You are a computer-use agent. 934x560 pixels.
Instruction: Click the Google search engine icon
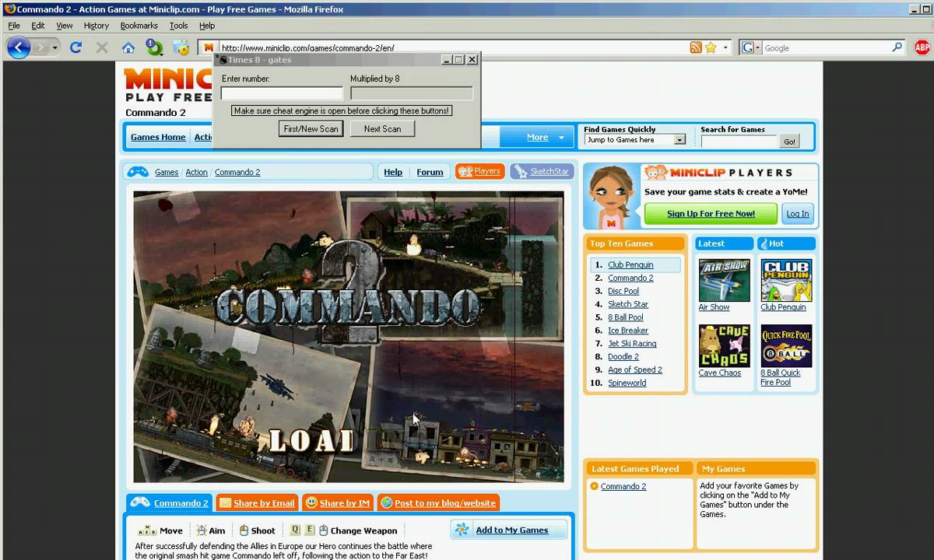coord(747,47)
